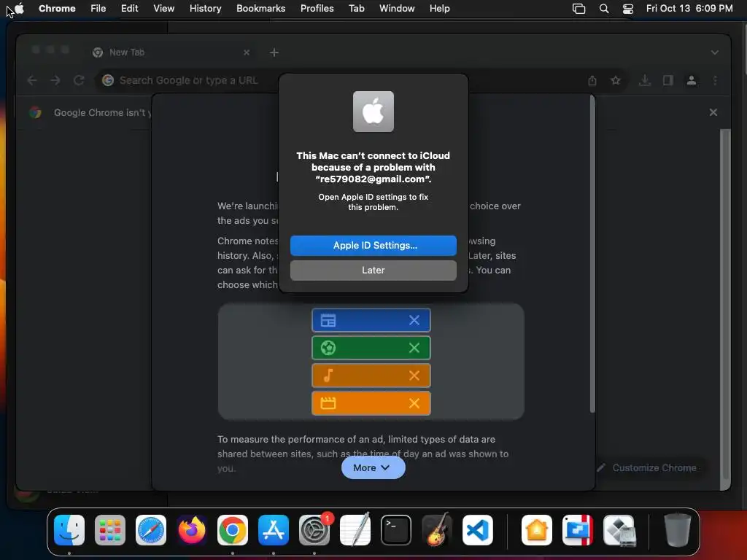The width and height of the screenshot is (747, 560).
Task: Expand the tab search chevron
Action: click(x=715, y=52)
